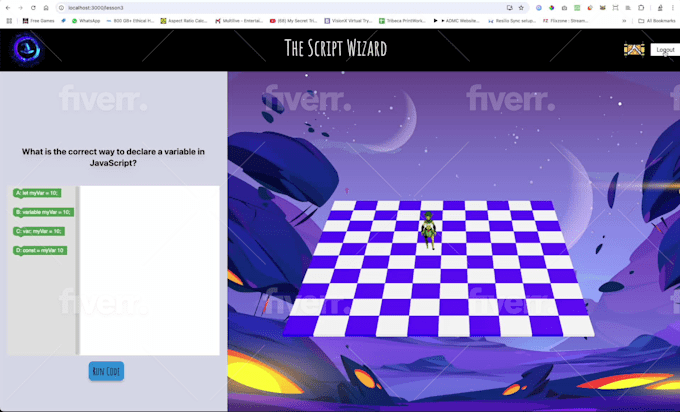Viewport: 680px width, 412px height.
Task: View site information icon in address bar
Action: click(62, 8)
